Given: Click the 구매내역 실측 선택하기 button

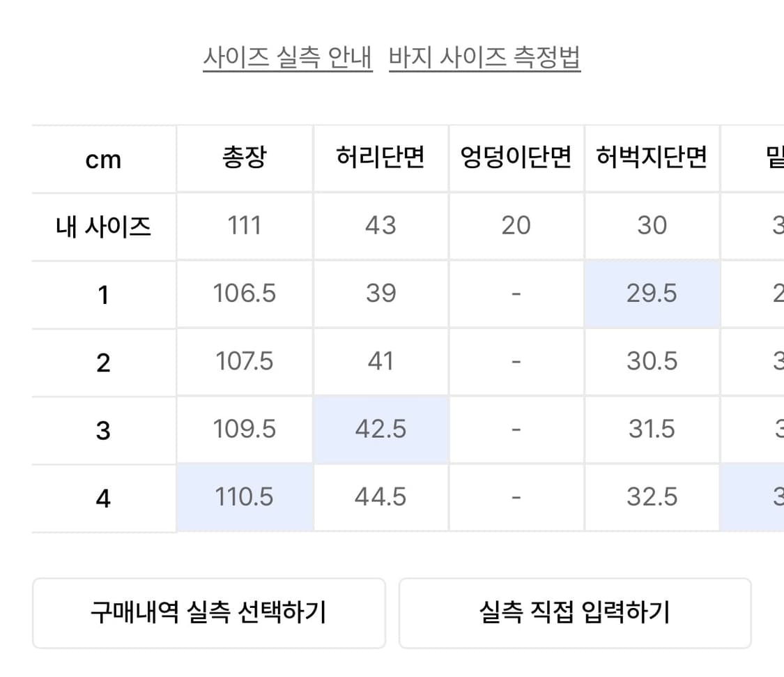Looking at the screenshot, I should pos(208,613).
